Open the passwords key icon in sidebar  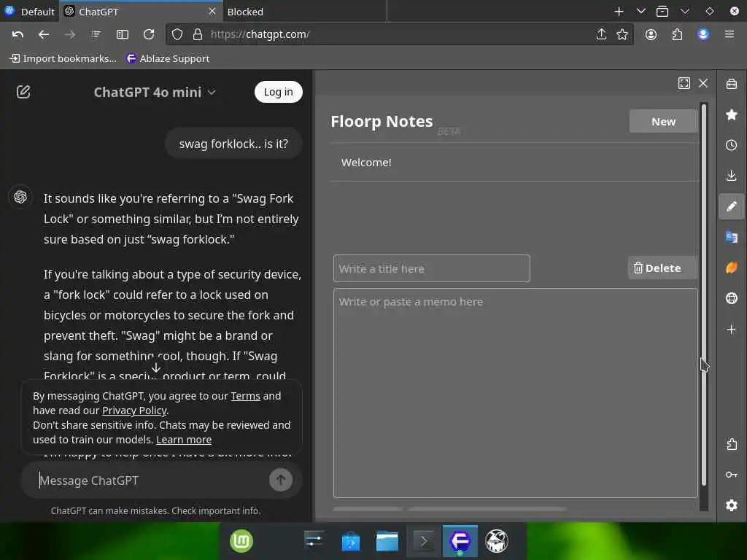click(731, 475)
